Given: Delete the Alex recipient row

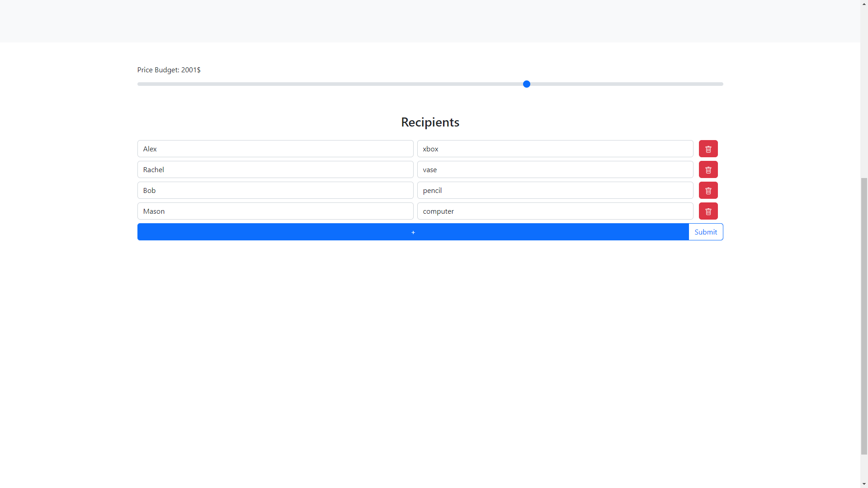Looking at the screenshot, I should [708, 149].
